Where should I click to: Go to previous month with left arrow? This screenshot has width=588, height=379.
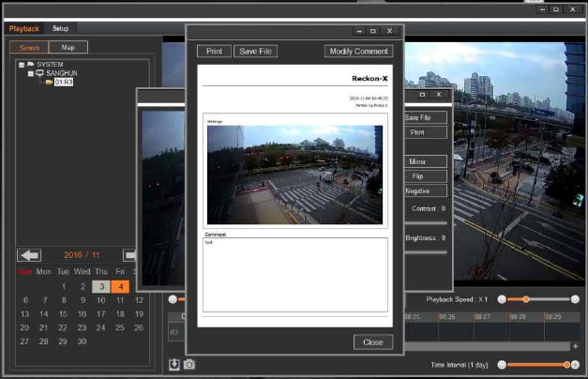29,255
